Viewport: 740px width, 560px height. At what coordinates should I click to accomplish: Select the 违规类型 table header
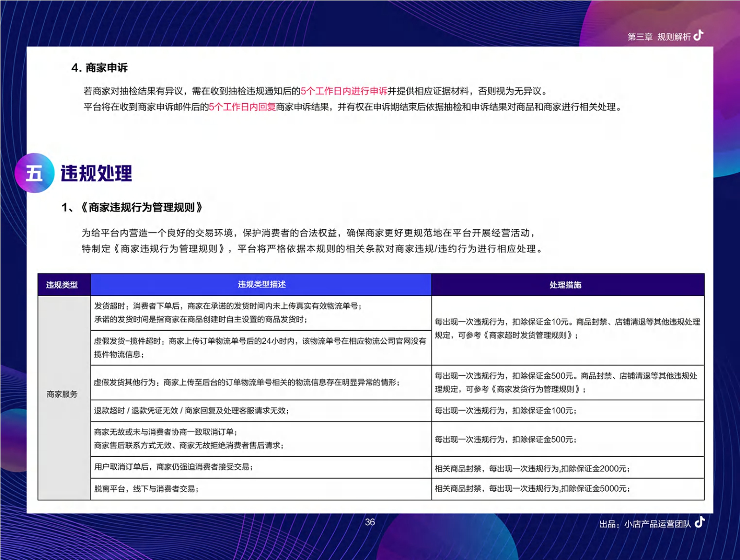point(62,285)
